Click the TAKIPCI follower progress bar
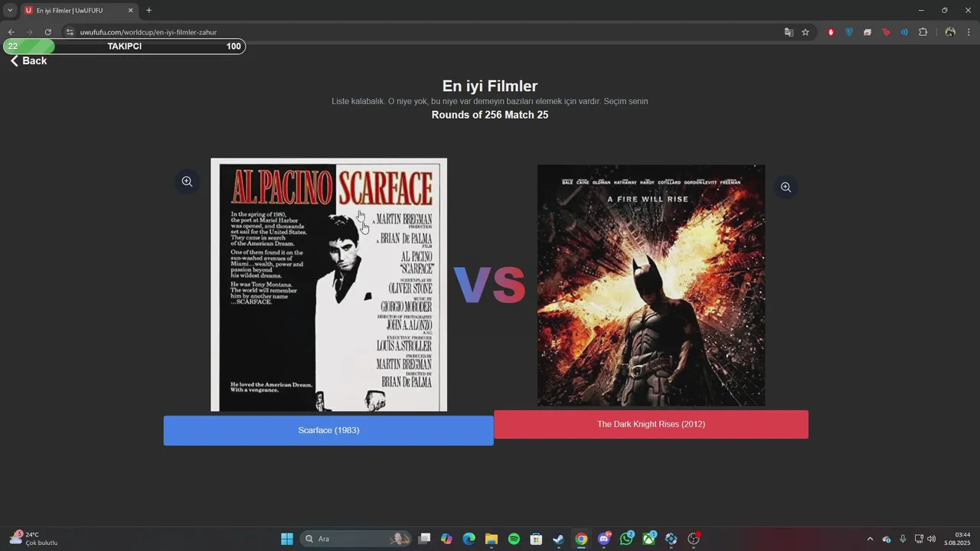The width and height of the screenshot is (980, 551). (x=124, y=46)
